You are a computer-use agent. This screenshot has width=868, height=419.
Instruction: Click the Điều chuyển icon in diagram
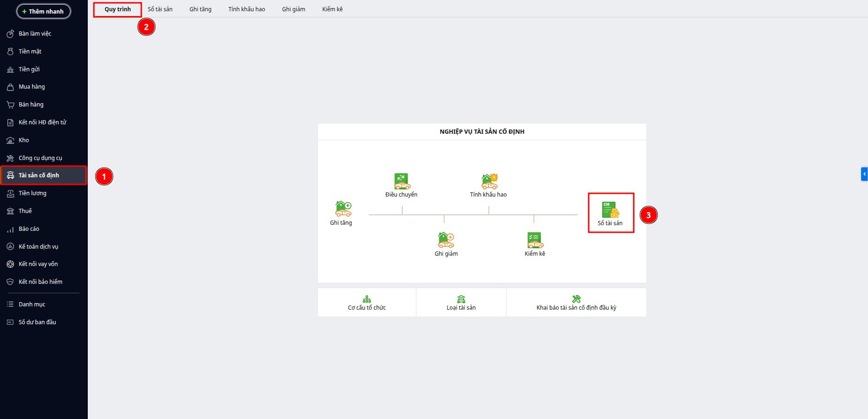coord(402,181)
